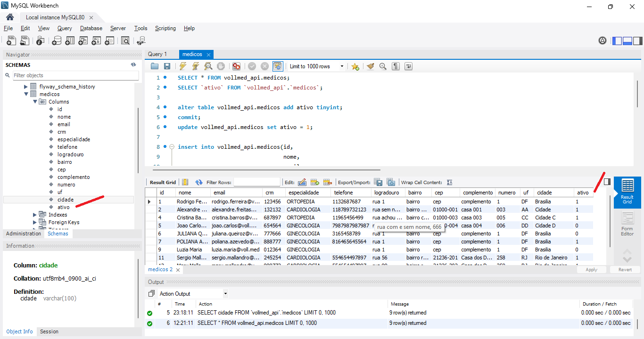The image size is (644, 339).
Task: Refresh the schemas list
Action: [133, 65]
